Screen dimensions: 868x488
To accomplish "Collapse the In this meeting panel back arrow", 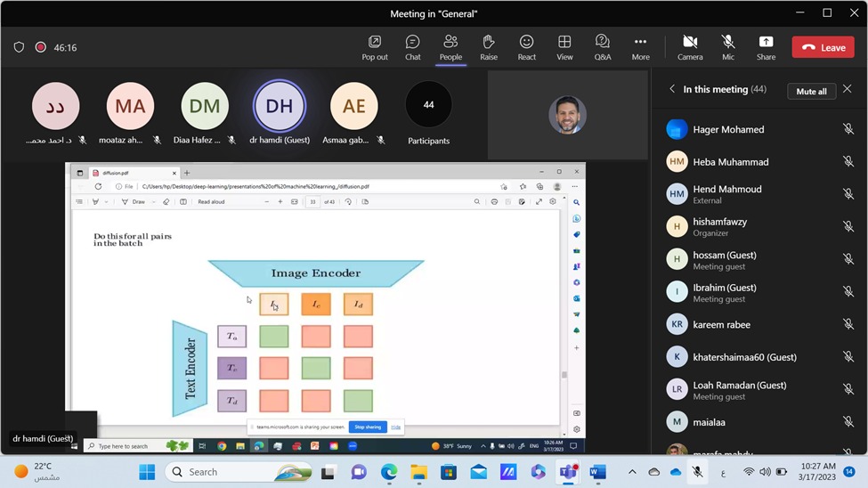I will [672, 90].
